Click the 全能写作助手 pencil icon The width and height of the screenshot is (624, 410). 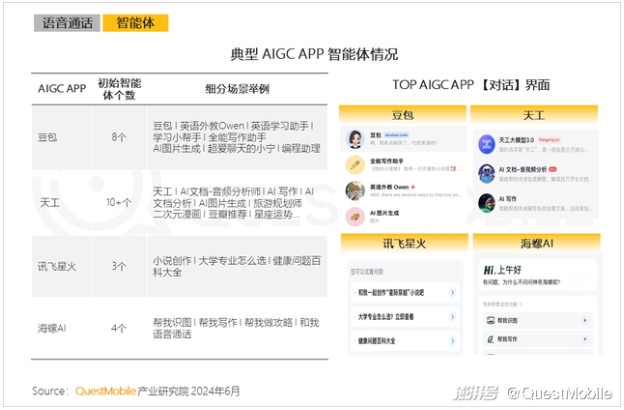click(x=354, y=164)
